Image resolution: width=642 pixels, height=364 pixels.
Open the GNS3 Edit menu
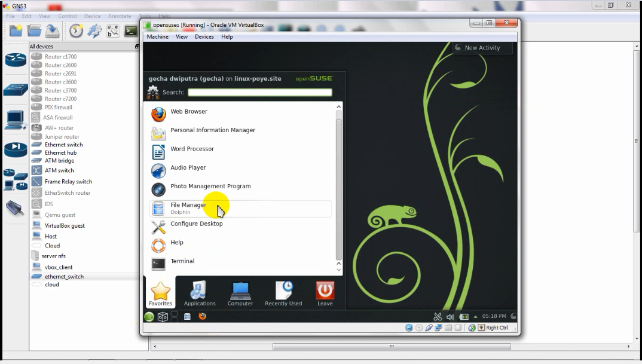pos(27,16)
